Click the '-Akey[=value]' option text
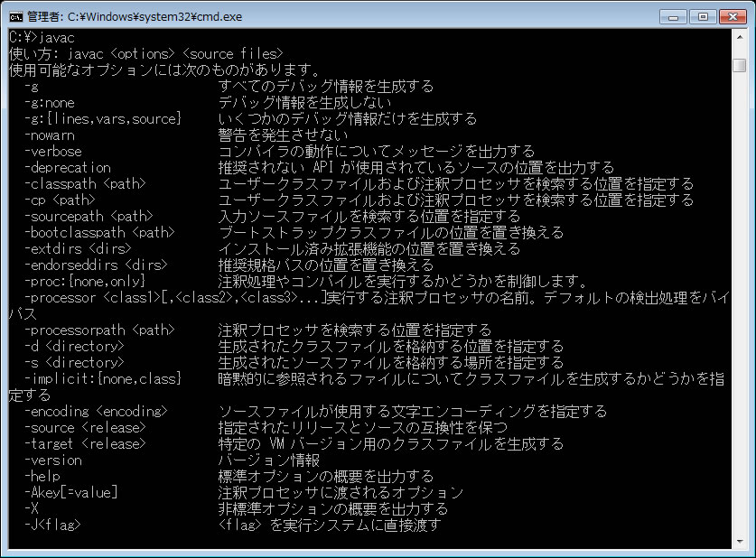756x558 pixels. (x=70, y=492)
